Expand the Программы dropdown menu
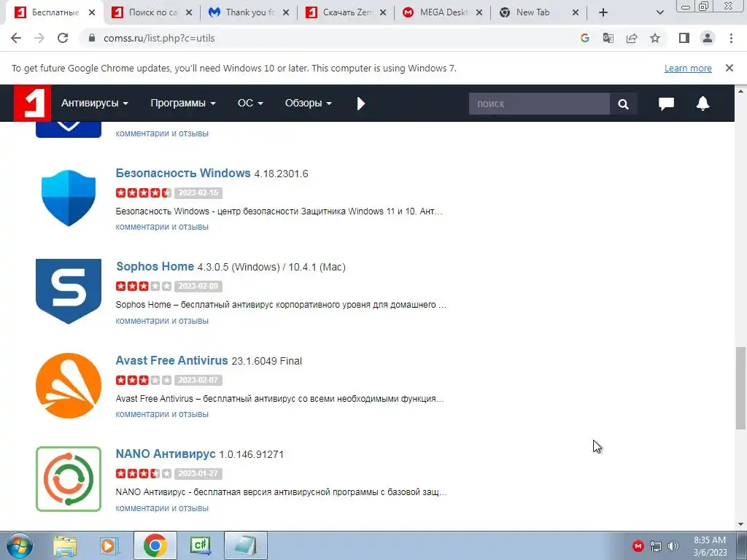 click(183, 104)
